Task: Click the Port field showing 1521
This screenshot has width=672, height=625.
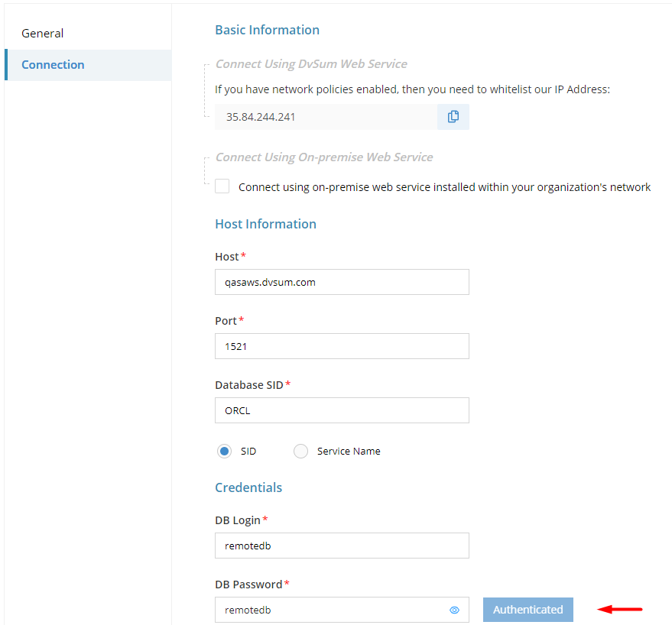Action: (342, 346)
